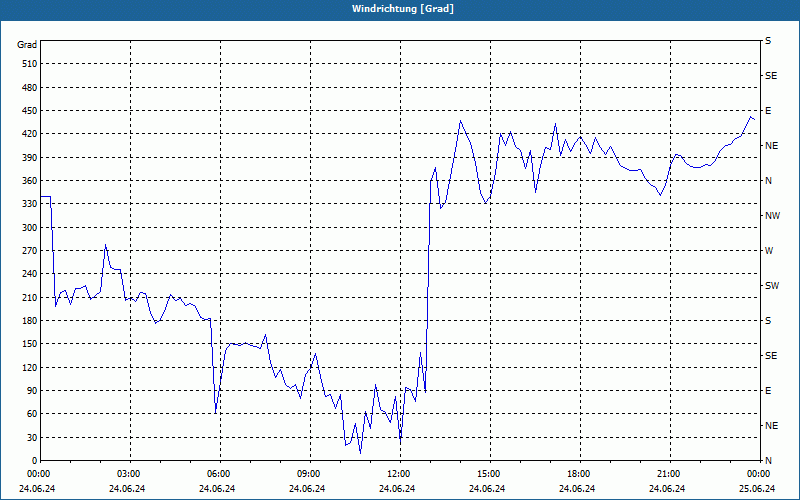Select the 270 y-axis value

point(30,251)
